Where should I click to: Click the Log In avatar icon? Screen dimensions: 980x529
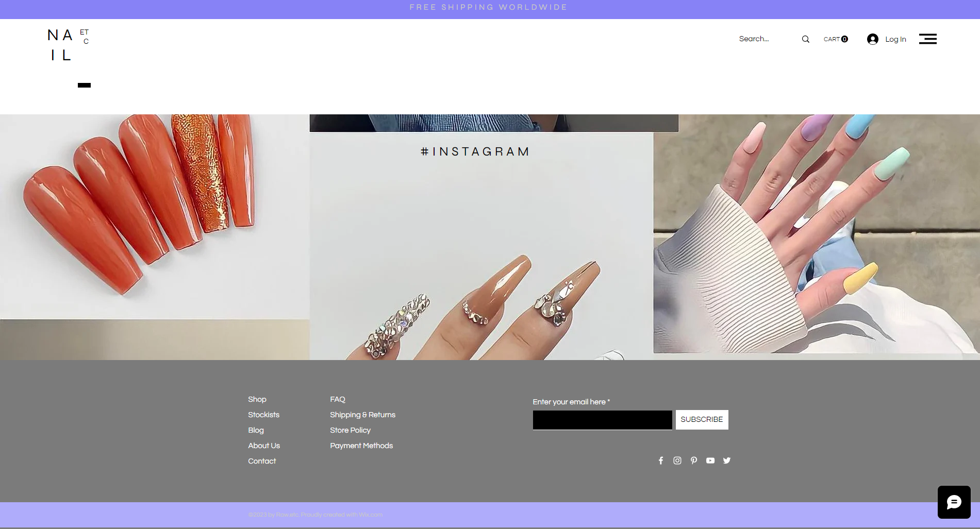point(872,39)
